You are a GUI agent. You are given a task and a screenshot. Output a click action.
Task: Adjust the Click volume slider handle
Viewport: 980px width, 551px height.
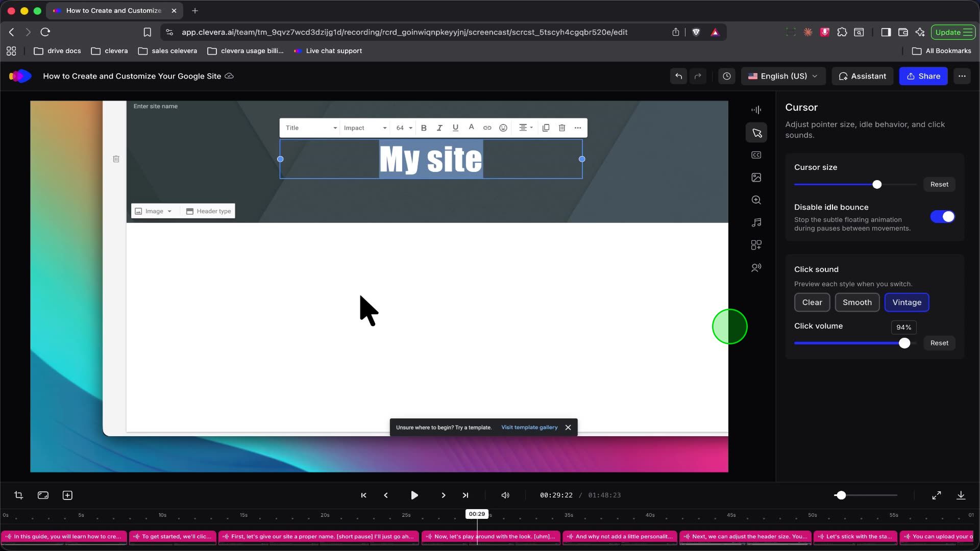tap(904, 343)
